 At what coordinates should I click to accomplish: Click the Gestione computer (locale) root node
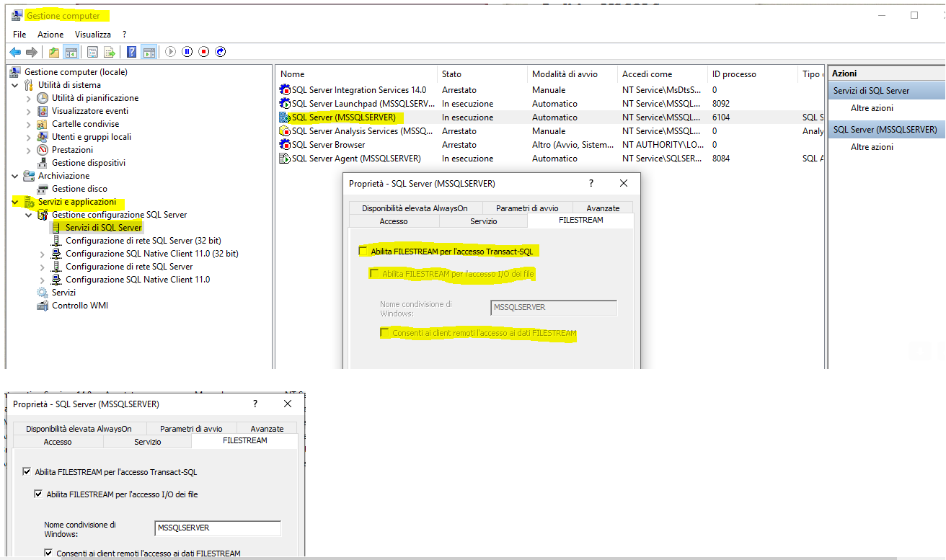pos(76,72)
